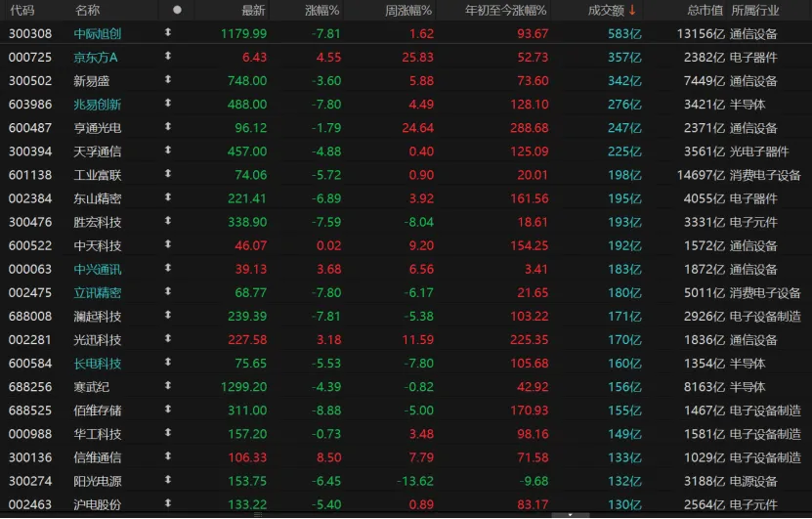The width and height of the screenshot is (812, 519).
Task: Select stock code 002384
Action: click(30, 198)
